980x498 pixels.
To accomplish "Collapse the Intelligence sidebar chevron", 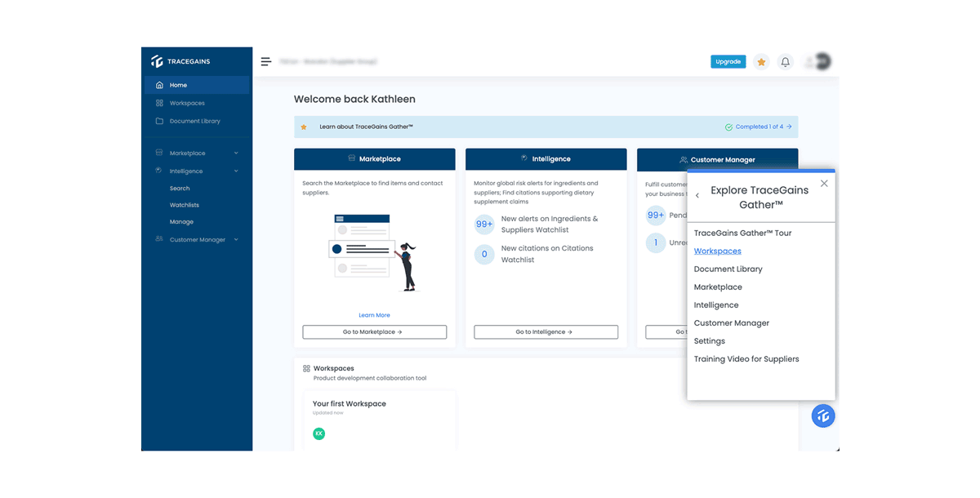I will pyautogui.click(x=236, y=171).
